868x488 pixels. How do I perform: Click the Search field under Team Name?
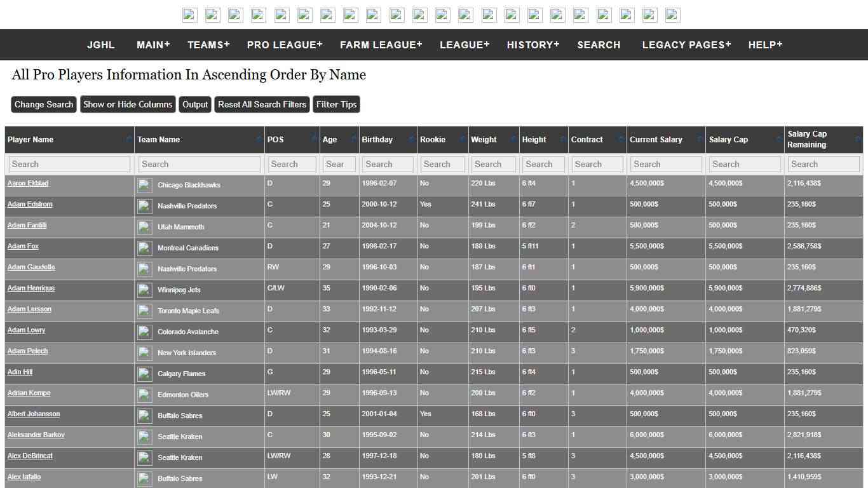click(x=199, y=164)
